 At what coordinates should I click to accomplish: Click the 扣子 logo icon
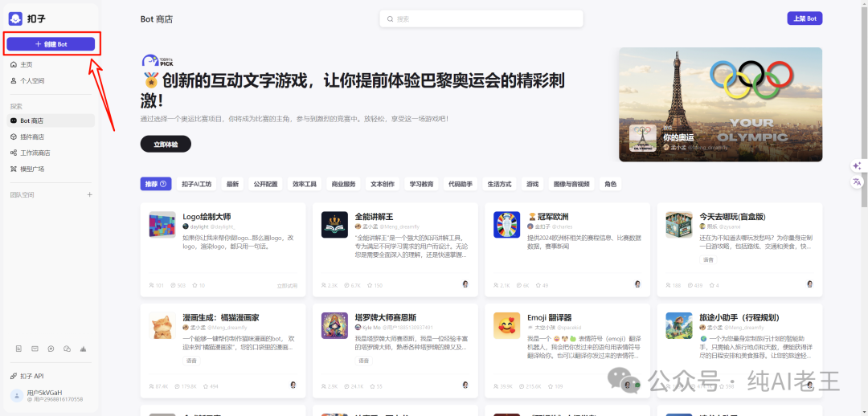pos(15,18)
